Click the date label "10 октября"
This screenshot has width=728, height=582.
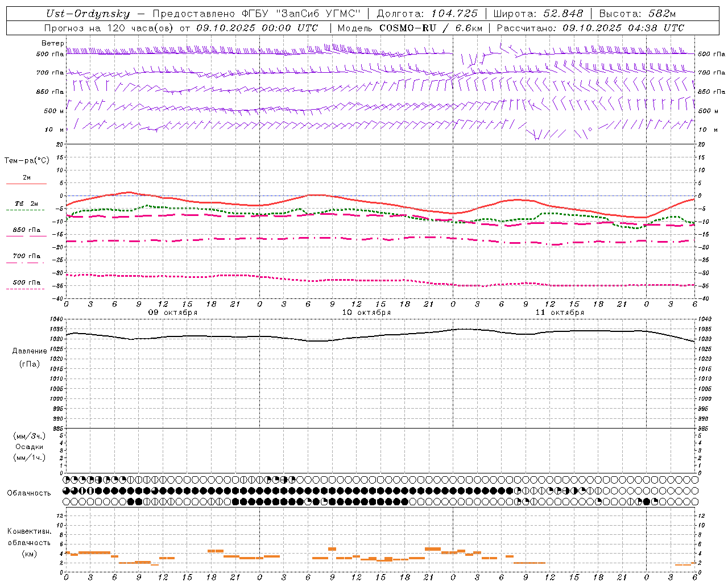click(366, 313)
